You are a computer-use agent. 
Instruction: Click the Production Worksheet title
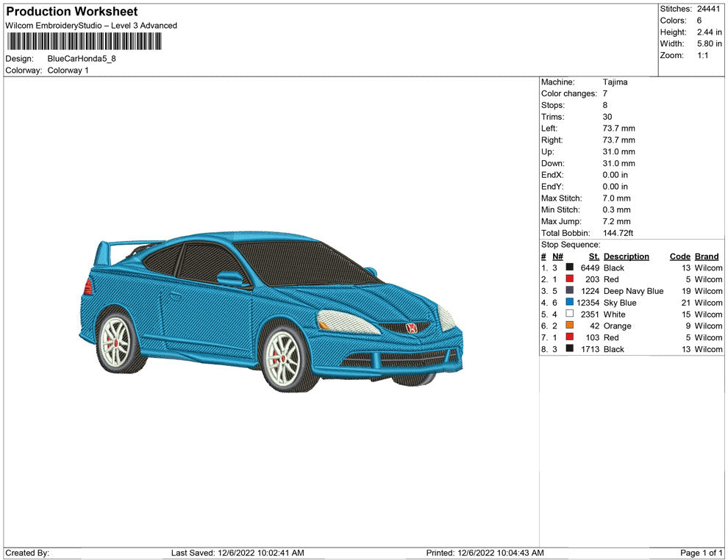(x=71, y=12)
